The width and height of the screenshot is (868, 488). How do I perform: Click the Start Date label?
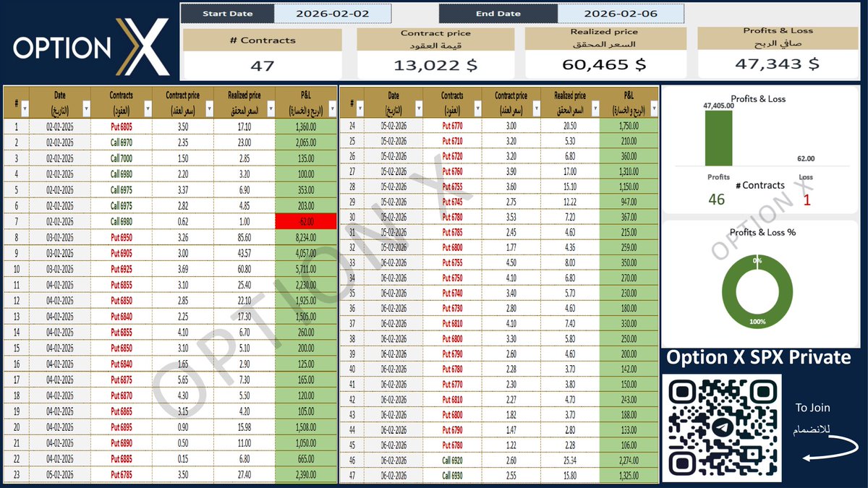click(227, 14)
